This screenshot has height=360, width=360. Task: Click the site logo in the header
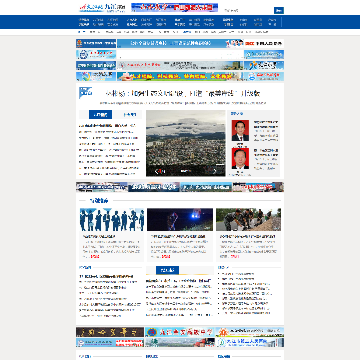pos(102,8)
